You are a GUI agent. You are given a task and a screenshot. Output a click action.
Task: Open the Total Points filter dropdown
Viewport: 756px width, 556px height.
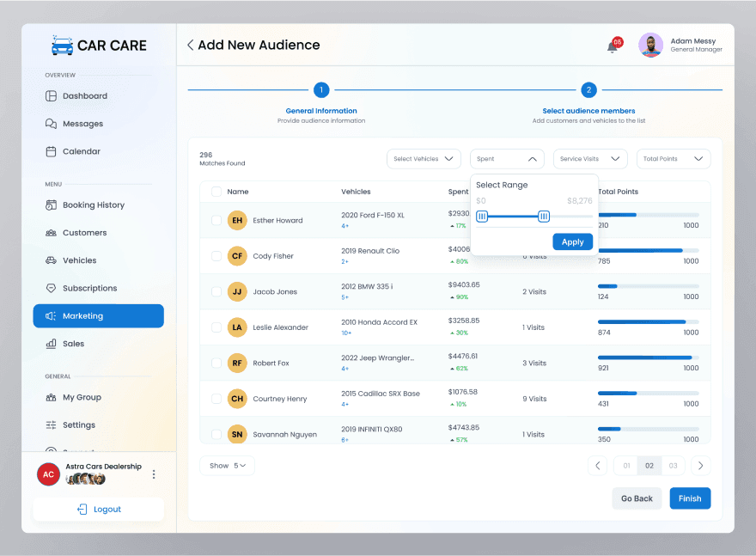[674, 159]
